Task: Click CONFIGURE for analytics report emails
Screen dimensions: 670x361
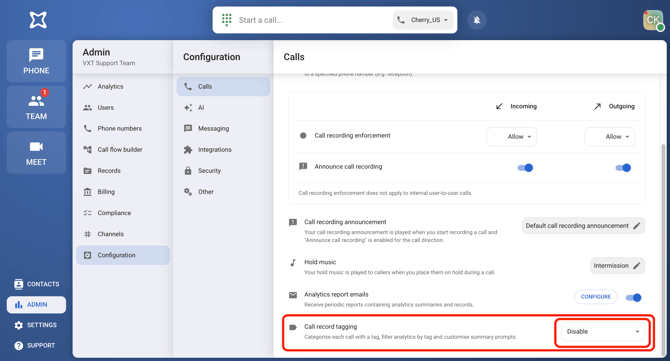Action: tap(596, 296)
